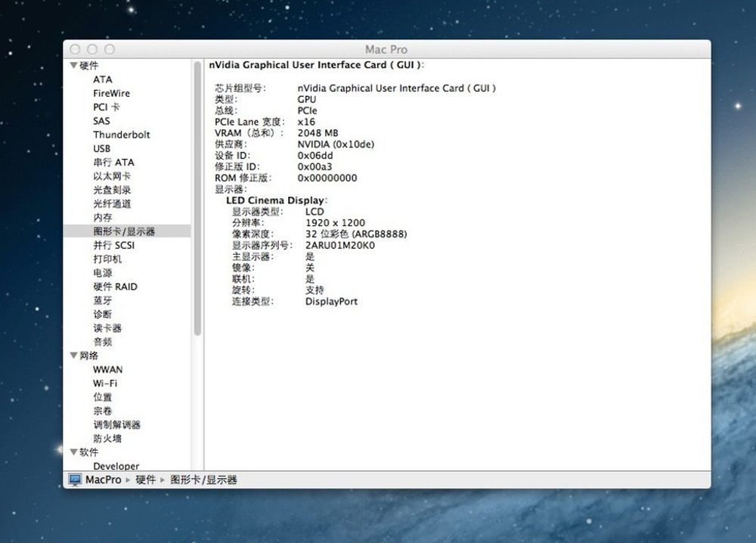Viewport: 756px width, 543px height.
Task: Click MacPro in the path bar
Action: tap(103, 479)
